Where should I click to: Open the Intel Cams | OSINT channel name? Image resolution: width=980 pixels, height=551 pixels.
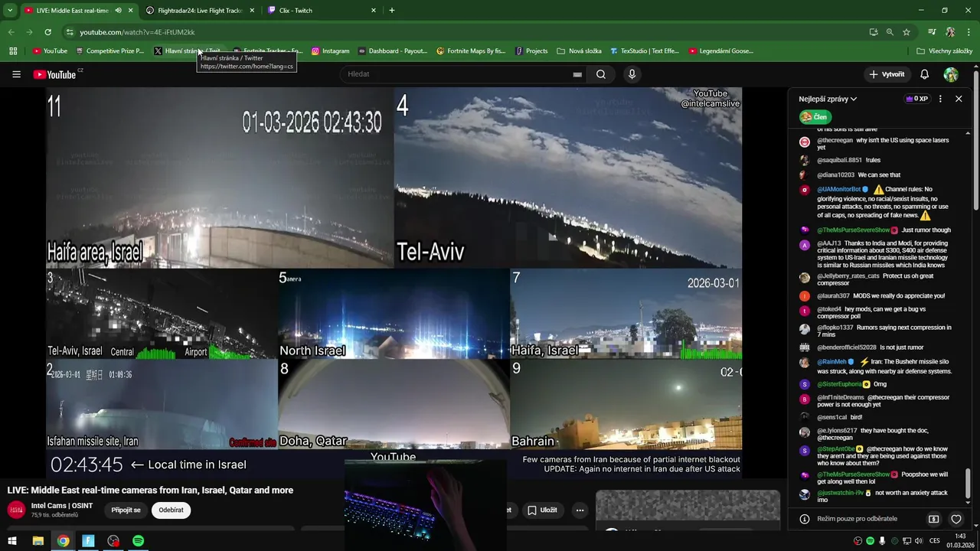click(x=62, y=506)
